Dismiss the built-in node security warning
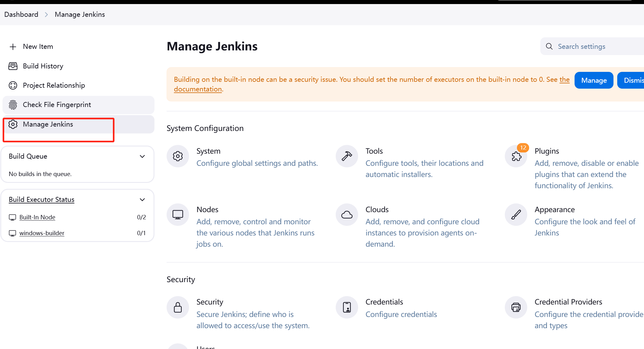This screenshot has width=644, height=349. tap(631, 80)
